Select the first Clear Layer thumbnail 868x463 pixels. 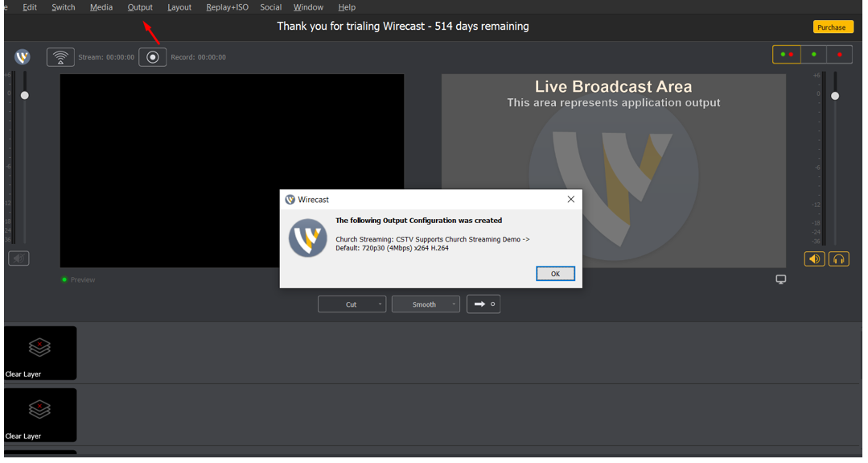click(40, 353)
